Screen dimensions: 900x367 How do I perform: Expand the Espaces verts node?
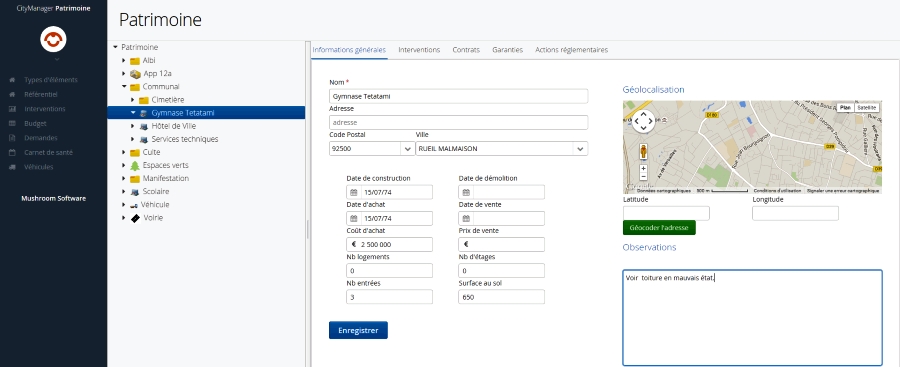pos(123,165)
